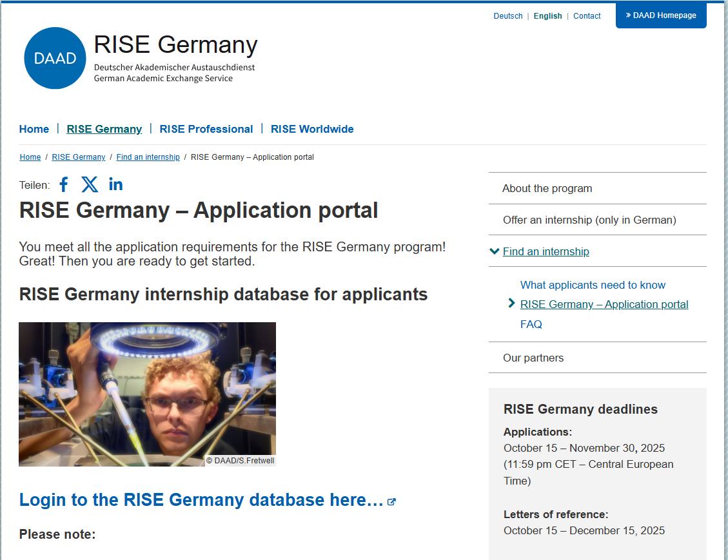The image size is (728, 560).
Task: Click the Letters of reference label
Action: pos(556,514)
